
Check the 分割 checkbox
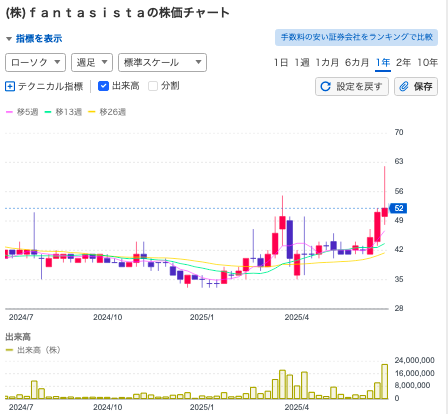(153, 86)
